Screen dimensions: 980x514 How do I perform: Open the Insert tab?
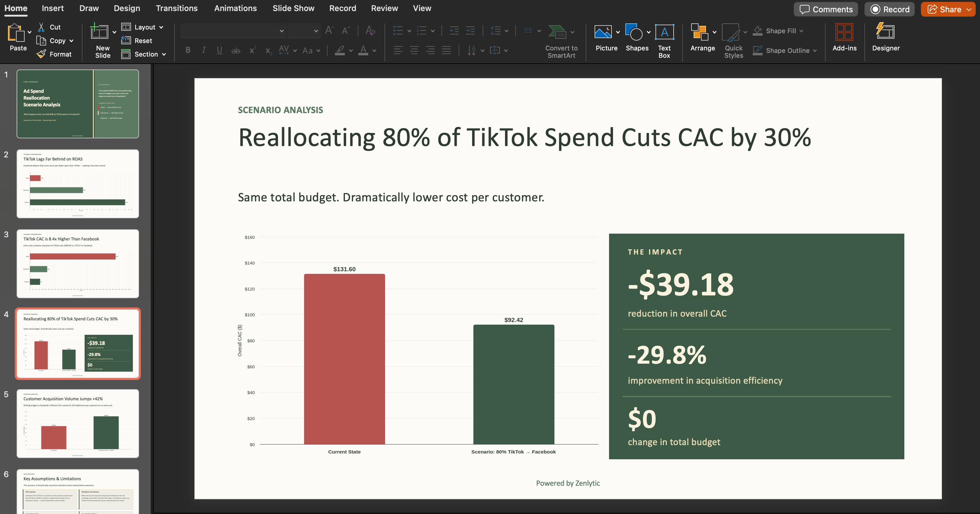tap(53, 8)
